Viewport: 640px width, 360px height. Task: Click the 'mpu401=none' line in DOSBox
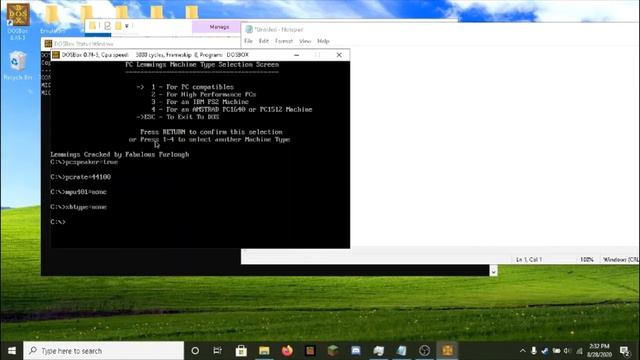point(78,192)
